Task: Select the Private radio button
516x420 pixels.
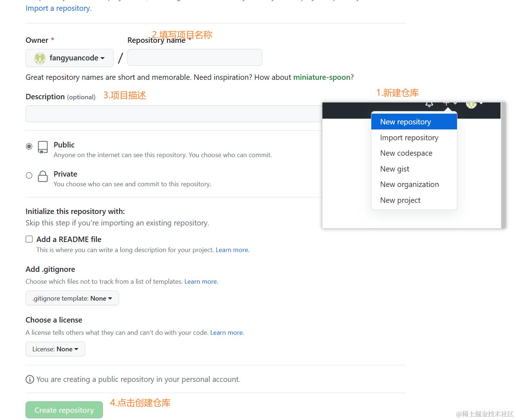Action: click(29, 175)
